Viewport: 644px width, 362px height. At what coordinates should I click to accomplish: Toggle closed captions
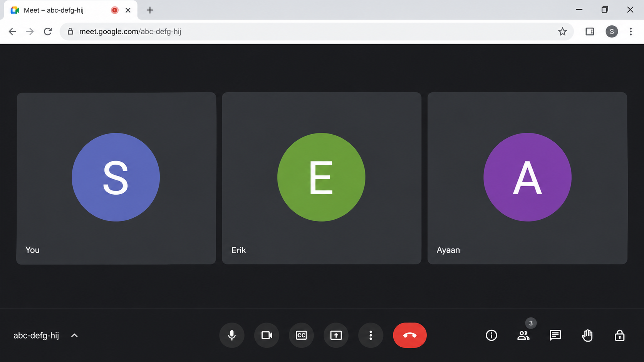(x=301, y=335)
